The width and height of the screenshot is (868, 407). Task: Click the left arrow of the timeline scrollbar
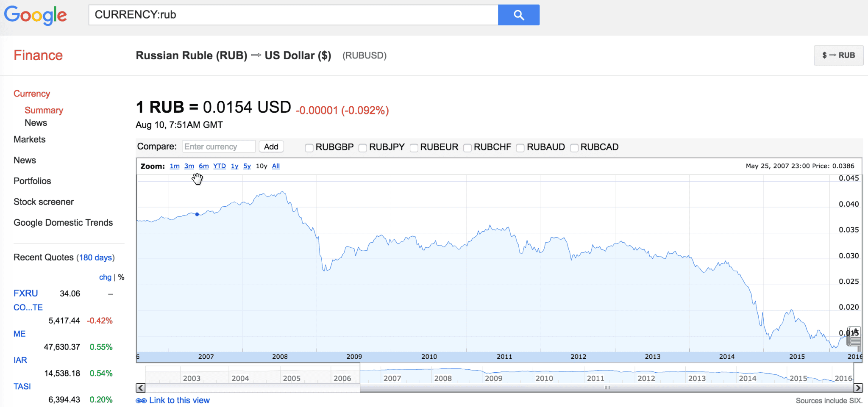pyautogui.click(x=141, y=388)
